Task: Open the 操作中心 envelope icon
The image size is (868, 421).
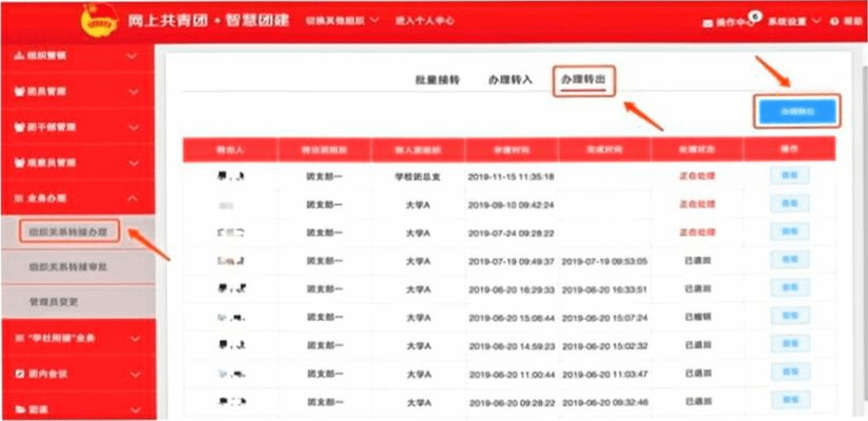Action: coord(708,22)
